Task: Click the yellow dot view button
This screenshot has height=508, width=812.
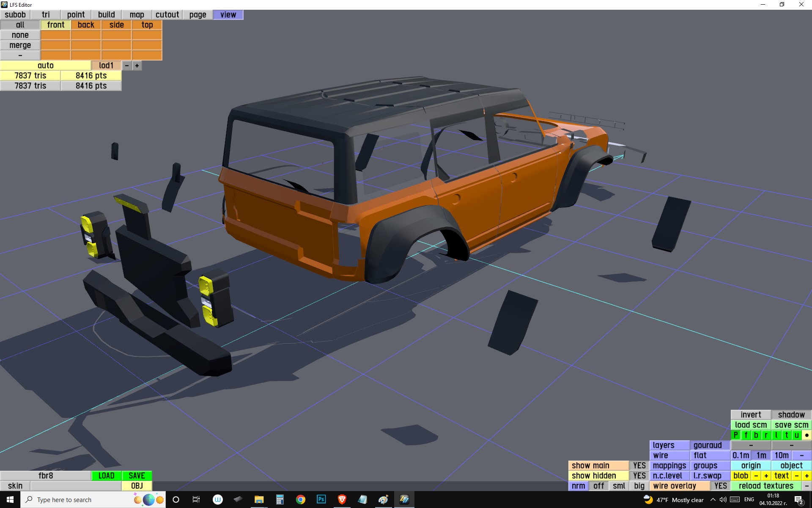Action: coord(807,435)
